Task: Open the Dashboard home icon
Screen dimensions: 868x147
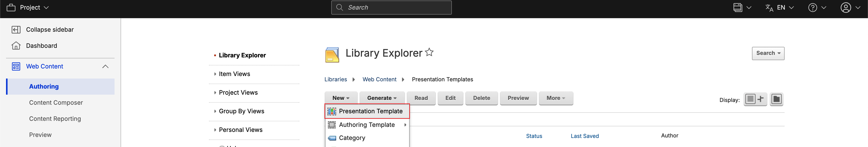Action: click(x=16, y=46)
